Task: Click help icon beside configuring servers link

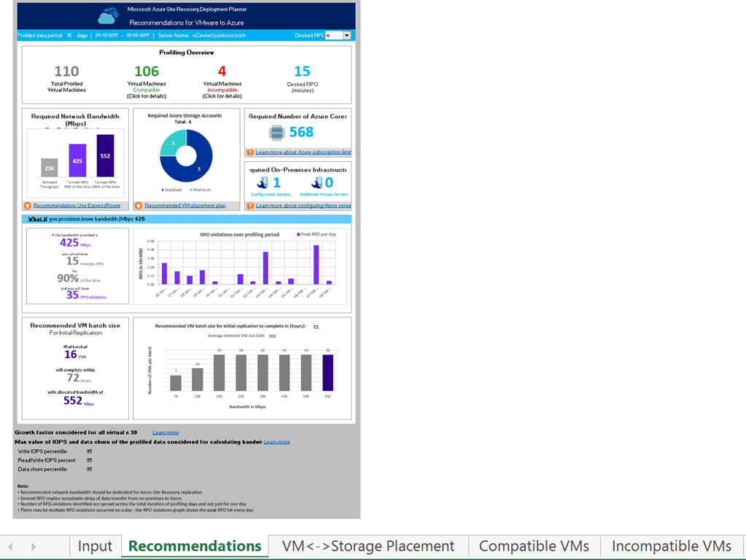Action: 250,206
